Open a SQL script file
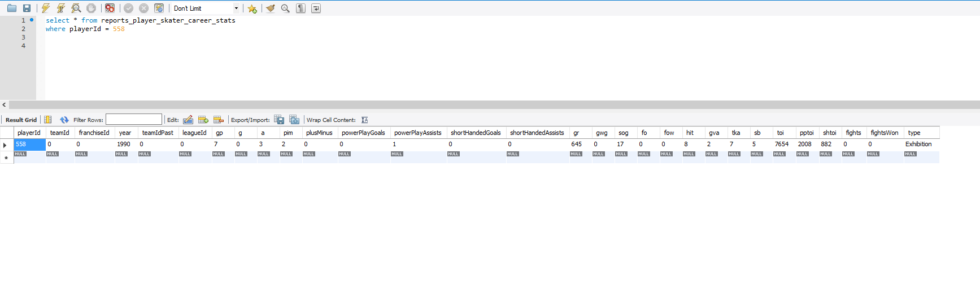Image resolution: width=980 pixels, height=284 pixels. [11, 8]
